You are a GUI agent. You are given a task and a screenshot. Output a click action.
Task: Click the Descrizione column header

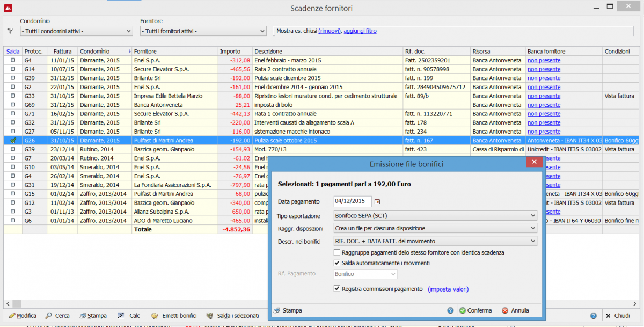point(327,52)
